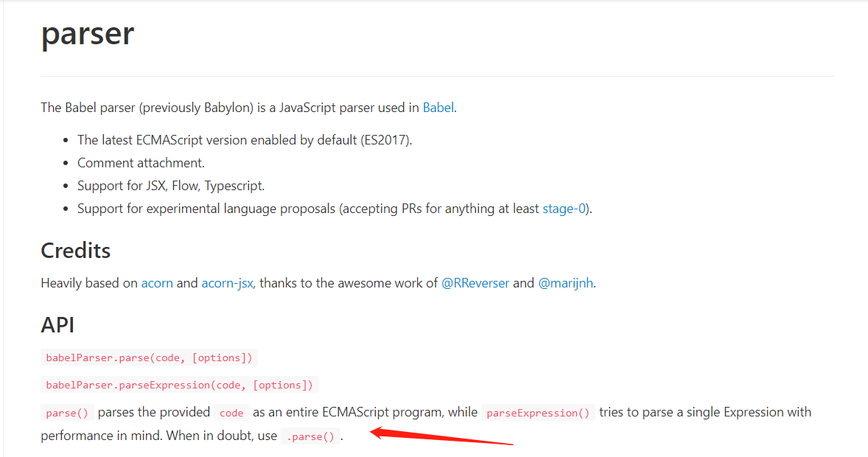Click the parser page title heading

(x=88, y=34)
